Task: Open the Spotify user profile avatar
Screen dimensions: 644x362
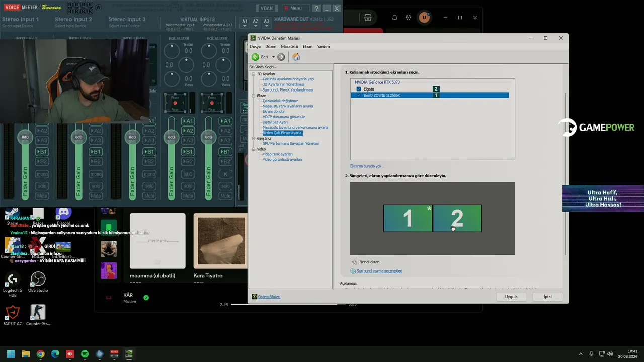Action: 424,18
